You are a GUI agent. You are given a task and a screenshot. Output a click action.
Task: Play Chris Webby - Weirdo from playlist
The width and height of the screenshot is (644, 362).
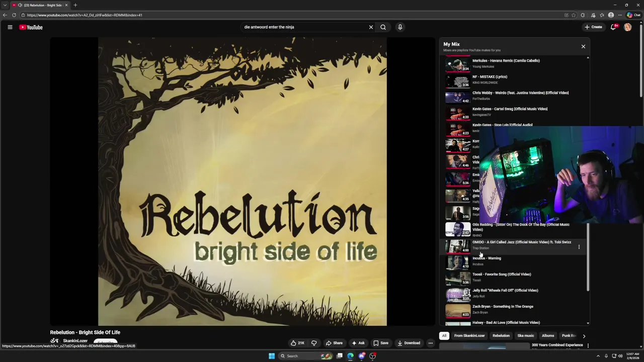(513, 96)
